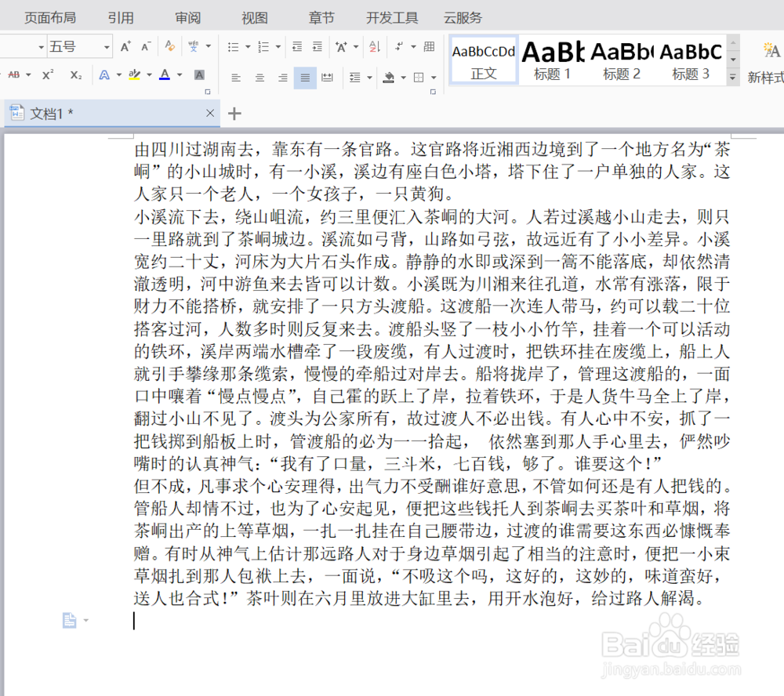Apply 标题 3 style
784x696 pixels.
(x=691, y=60)
